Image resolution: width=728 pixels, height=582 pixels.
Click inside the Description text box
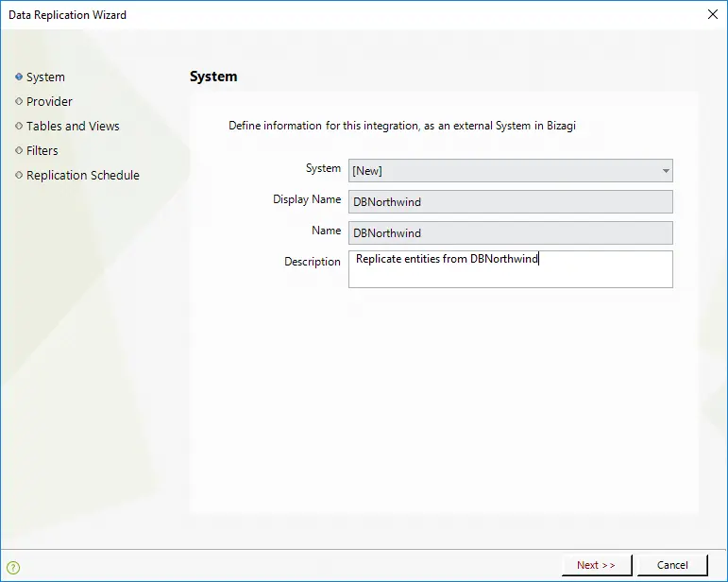point(510,269)
